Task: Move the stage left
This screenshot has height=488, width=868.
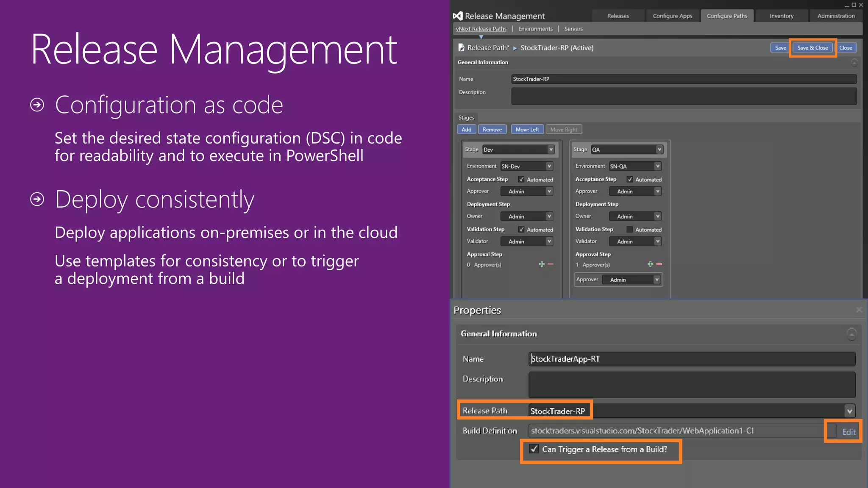Action: point(527,130)
